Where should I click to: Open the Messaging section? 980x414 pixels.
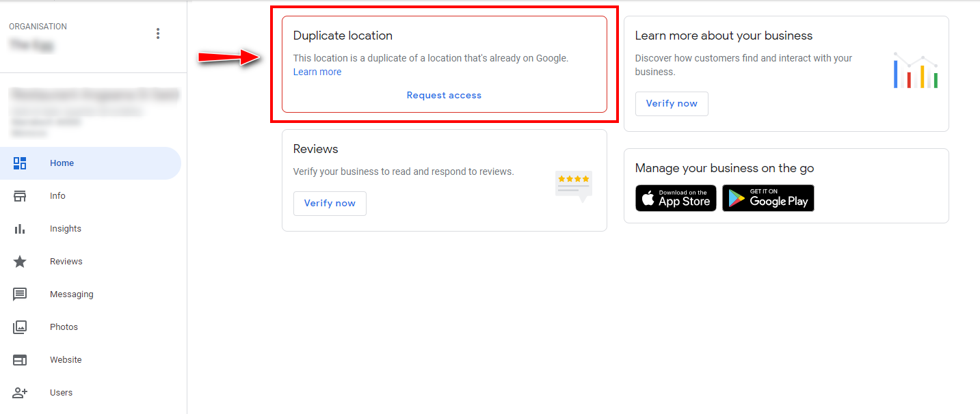pyautogui.click(x=90, y=294)
